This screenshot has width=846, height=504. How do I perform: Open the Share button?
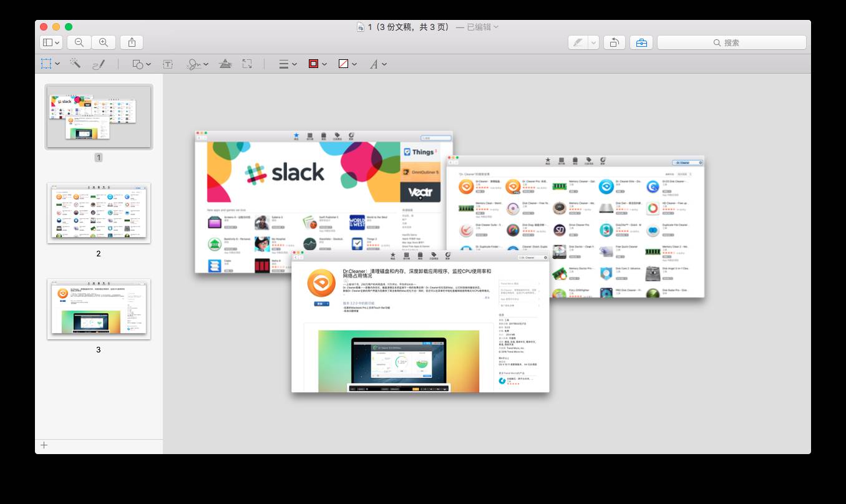coord(132,42)
